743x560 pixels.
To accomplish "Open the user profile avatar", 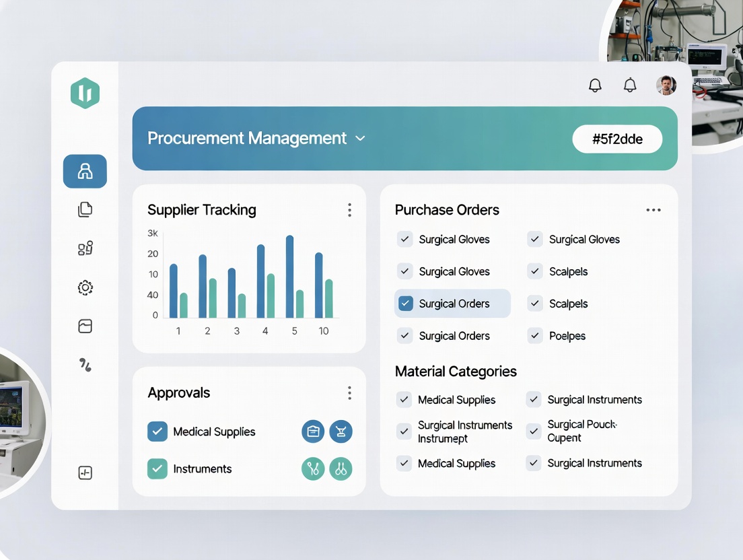I will tap(666, 85).
